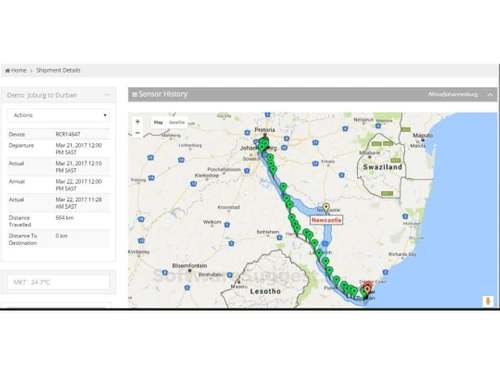
Task: Click the yellow Newcastle map marker
Action: pyautogui.click(x=326, y=208)
